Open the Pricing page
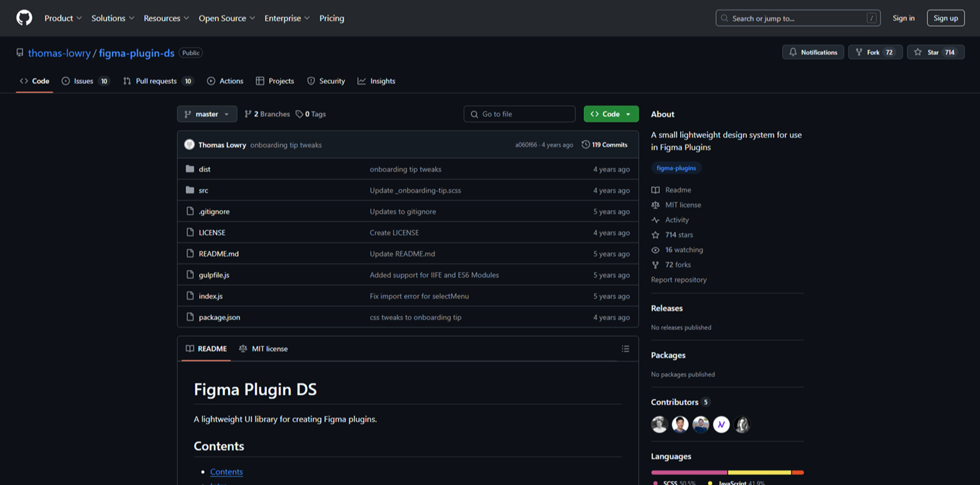 coord(331,18)
